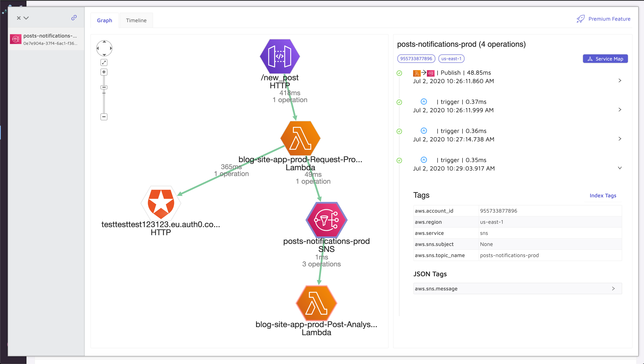The height and width of the screenshot is (364, 644).
Task: Click SNS icon in Publish operation row
Action: (431, 73)
